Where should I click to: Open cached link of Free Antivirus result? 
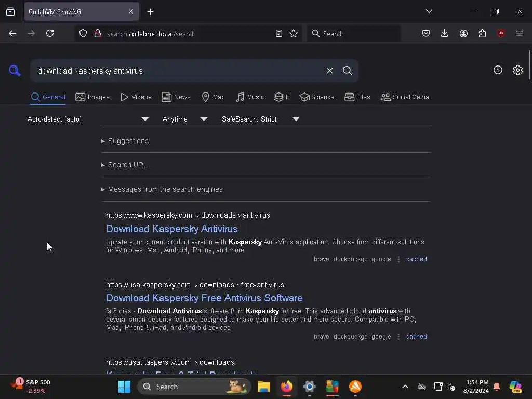[416, 337]
